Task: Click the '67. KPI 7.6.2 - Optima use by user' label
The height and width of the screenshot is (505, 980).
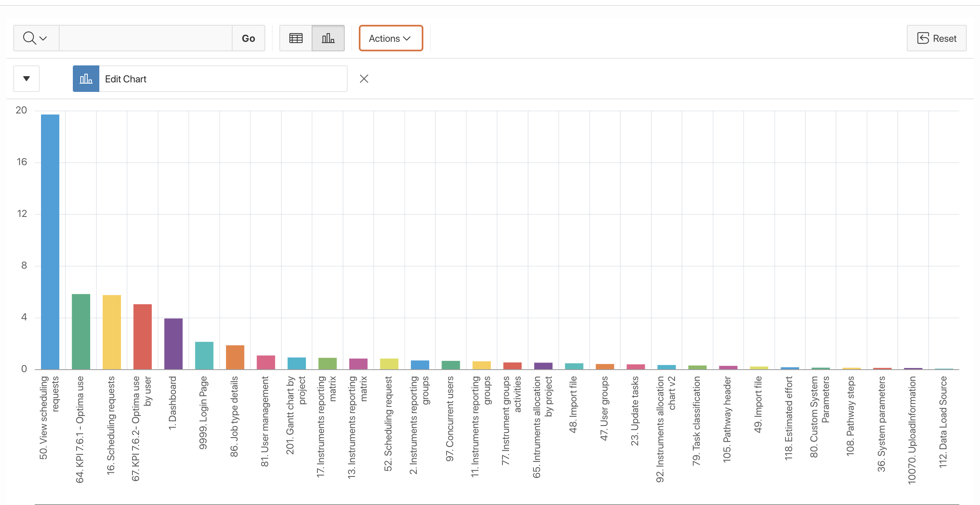Action: (x=142, y=428)
